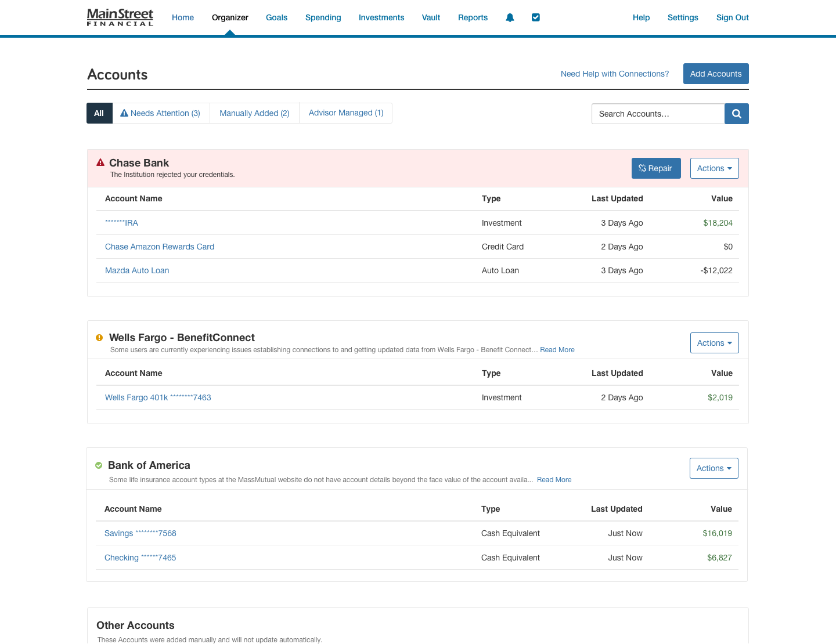Viewport: 836px width, 644px height.
Task: Click the search magnifier button
Action: (737, 114)
